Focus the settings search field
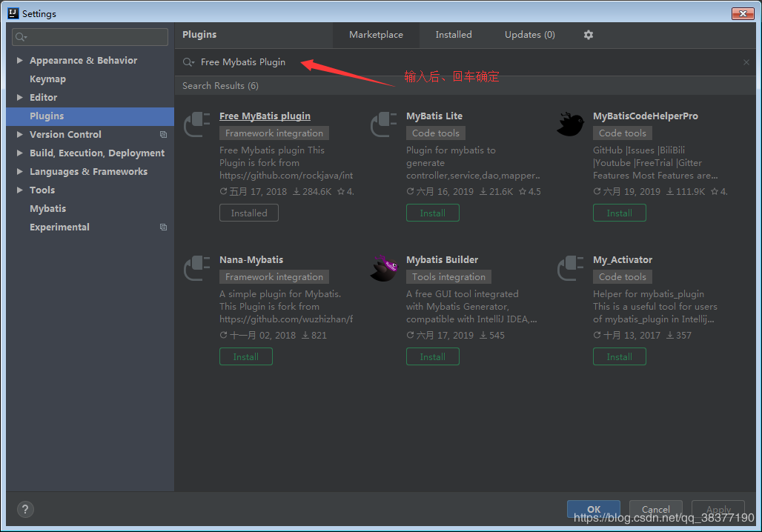Viewport: 762px width, 532px height. click(x=90, y=37)
